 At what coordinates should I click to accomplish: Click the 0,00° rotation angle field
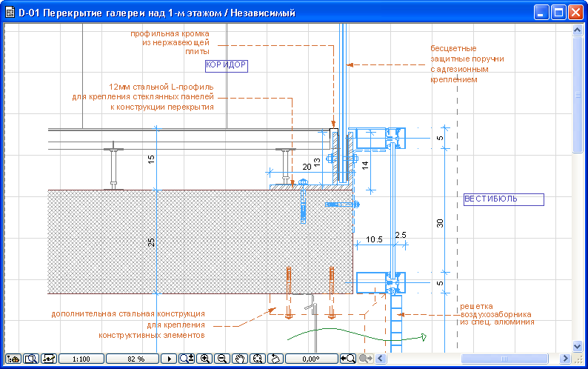pyautogui.click(x=311, y=359)
